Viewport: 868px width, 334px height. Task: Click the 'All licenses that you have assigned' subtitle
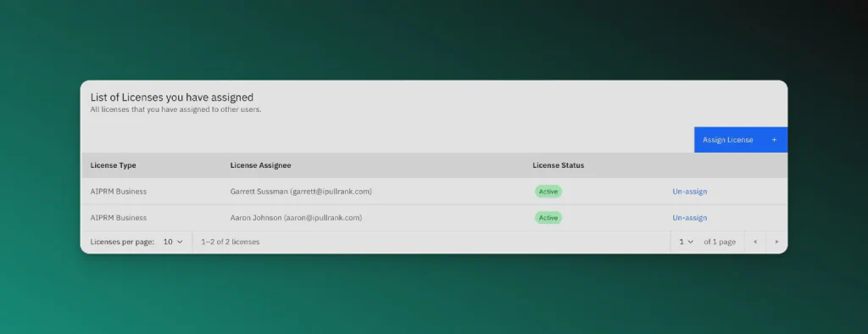click(x=175, y=109)
